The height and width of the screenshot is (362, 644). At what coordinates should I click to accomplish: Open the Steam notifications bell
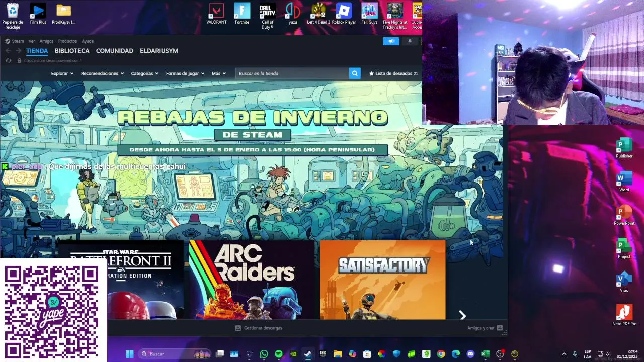[x=410, y=41]
